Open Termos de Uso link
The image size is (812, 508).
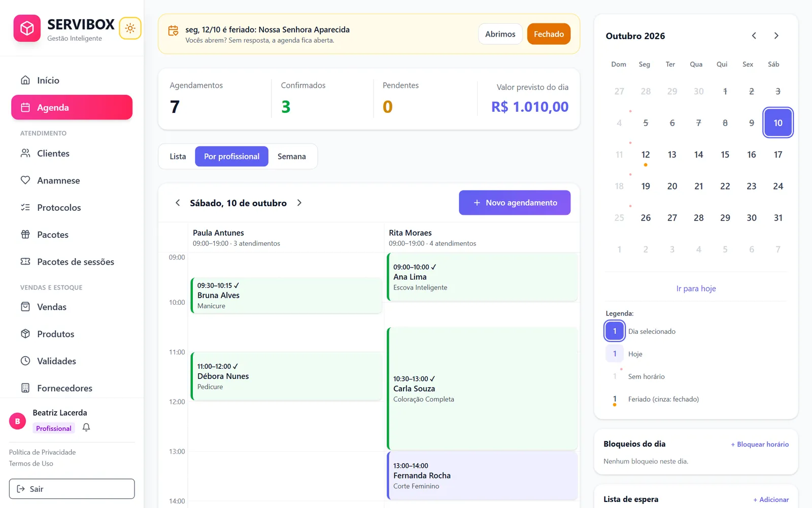click(31, 463)
